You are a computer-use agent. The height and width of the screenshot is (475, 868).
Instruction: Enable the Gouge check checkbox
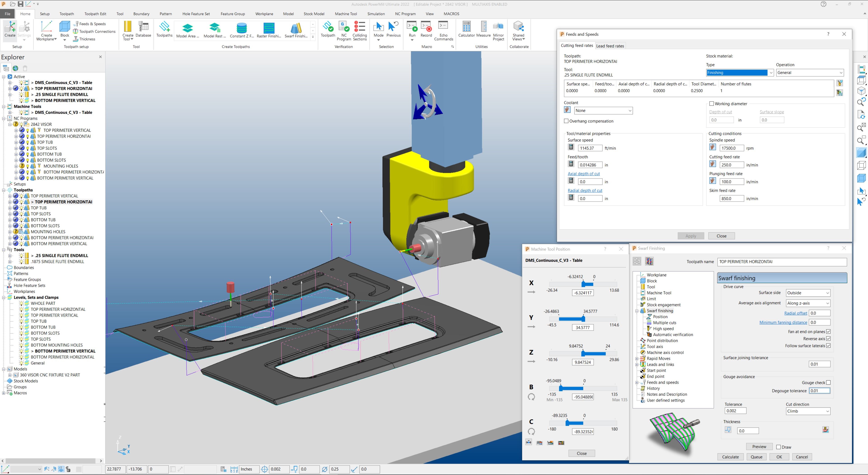pyautogui.click(x=828, y=382)
